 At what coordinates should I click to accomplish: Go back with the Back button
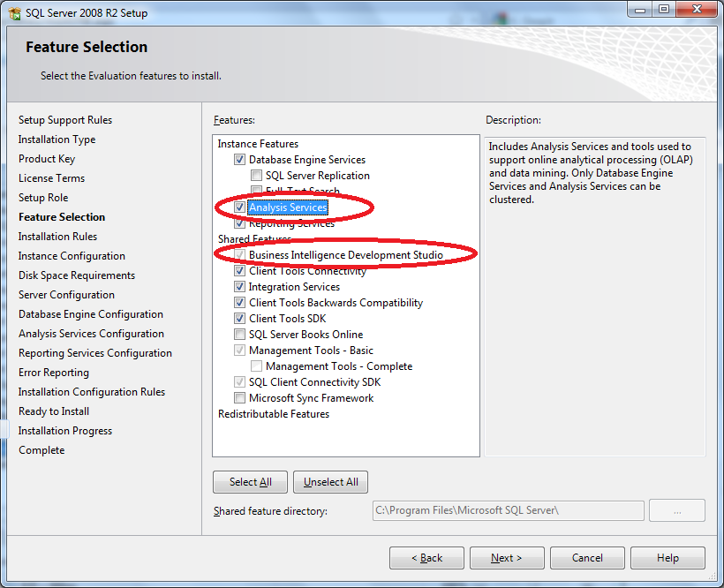click(426, 558)
